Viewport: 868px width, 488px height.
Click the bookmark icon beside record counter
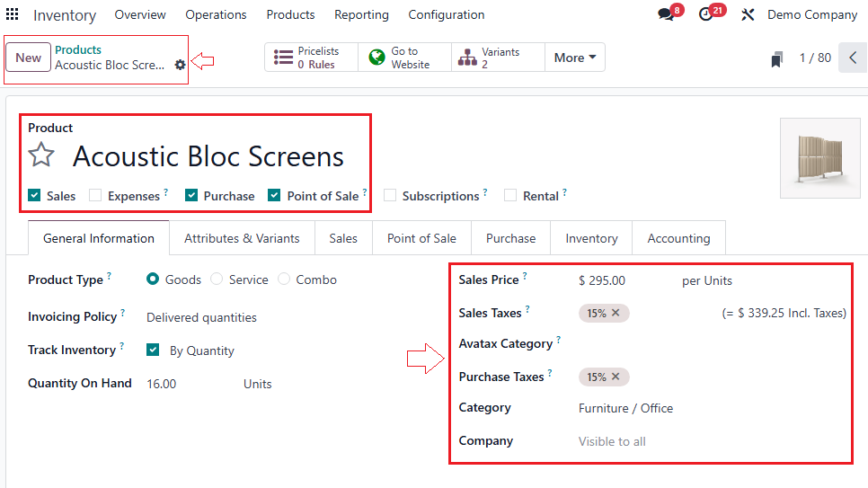(776, 58)
